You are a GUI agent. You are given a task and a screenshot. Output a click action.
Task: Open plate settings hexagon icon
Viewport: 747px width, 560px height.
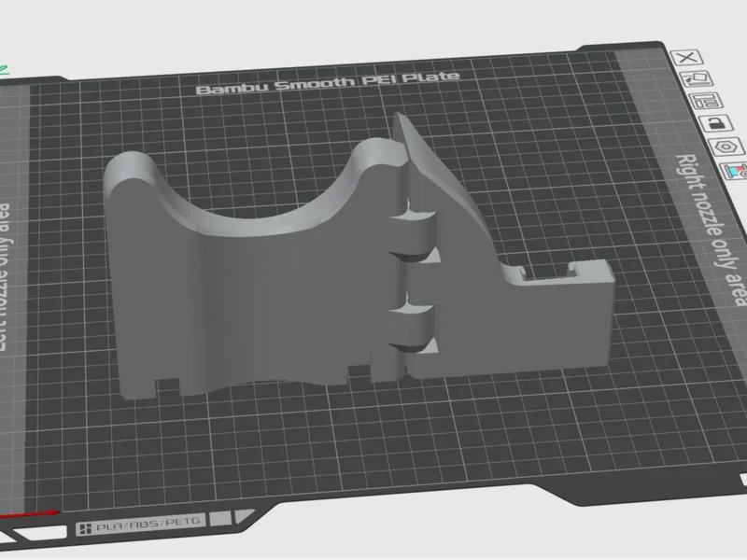click(x=727, y=147)
